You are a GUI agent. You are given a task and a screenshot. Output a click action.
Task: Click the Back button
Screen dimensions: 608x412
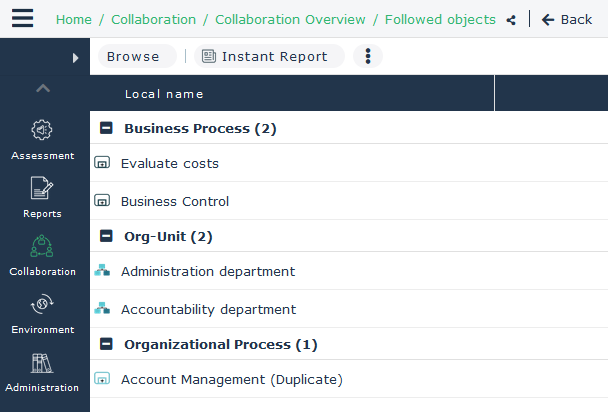point(567,19)
